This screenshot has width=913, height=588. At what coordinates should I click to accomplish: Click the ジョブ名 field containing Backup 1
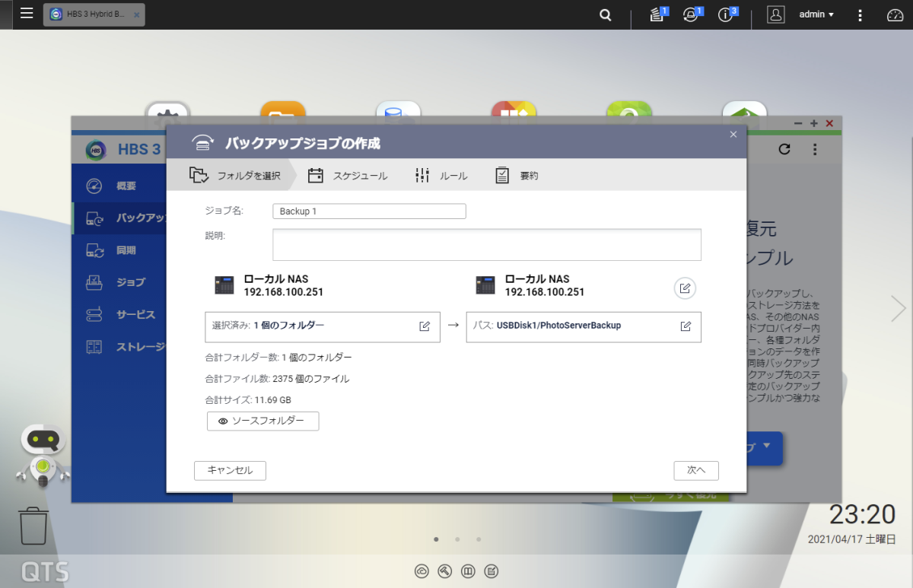pos(369,211)
